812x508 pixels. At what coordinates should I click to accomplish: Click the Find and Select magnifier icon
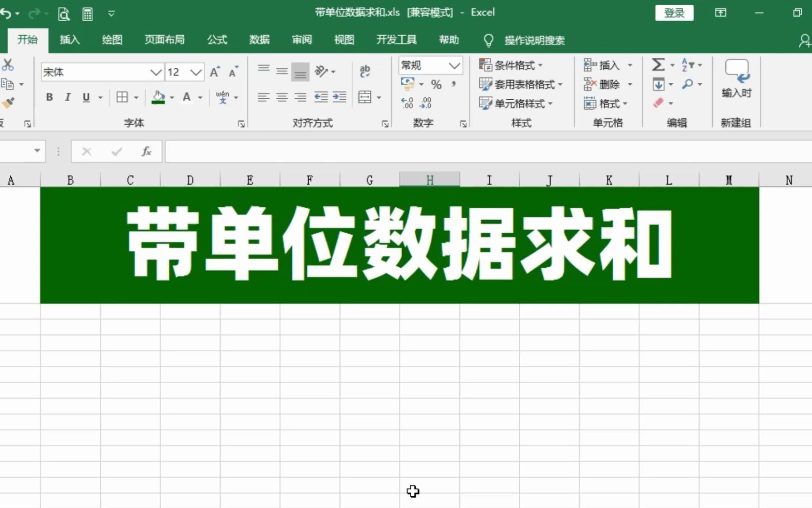[x=687, y=84]
